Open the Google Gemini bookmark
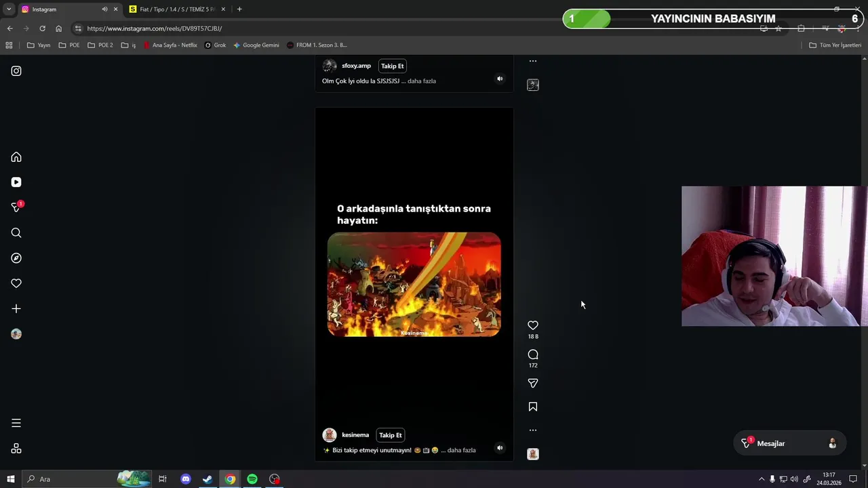868x488 pixels. 256,45
